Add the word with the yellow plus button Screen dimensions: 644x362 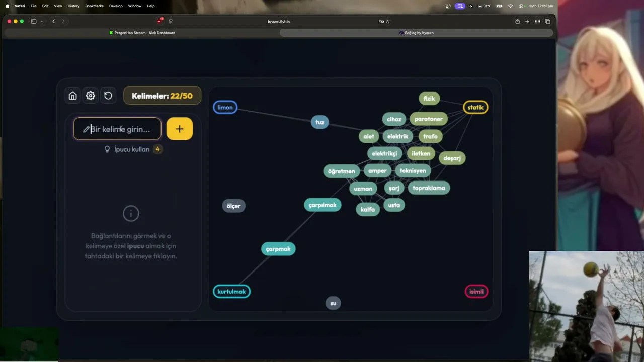(x=180, y=129)
